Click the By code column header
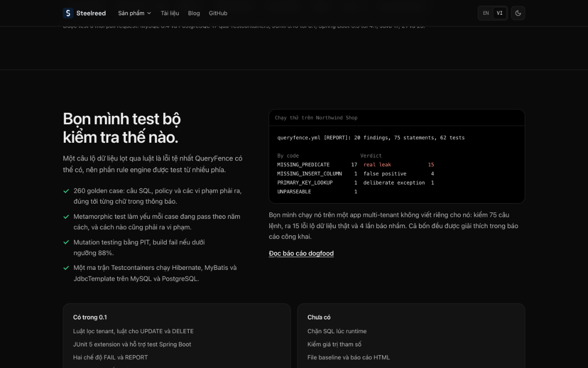The height and width of the screenshot is (368, 588). coord(288,156)
